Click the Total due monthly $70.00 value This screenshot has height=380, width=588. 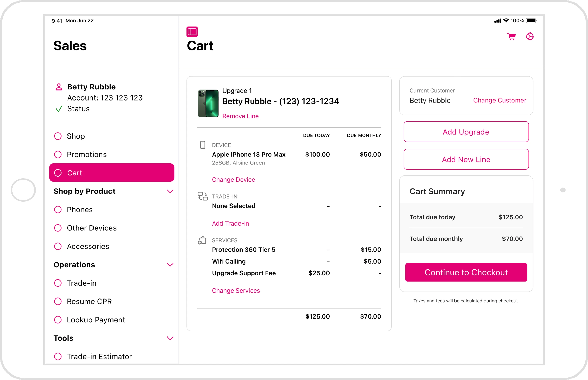tap(512, 239)
